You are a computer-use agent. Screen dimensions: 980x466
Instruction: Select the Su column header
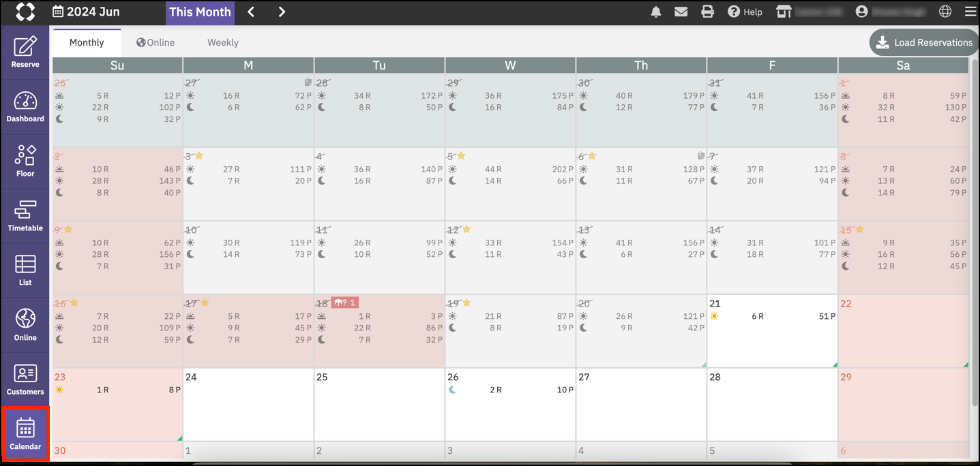[117, 65]
